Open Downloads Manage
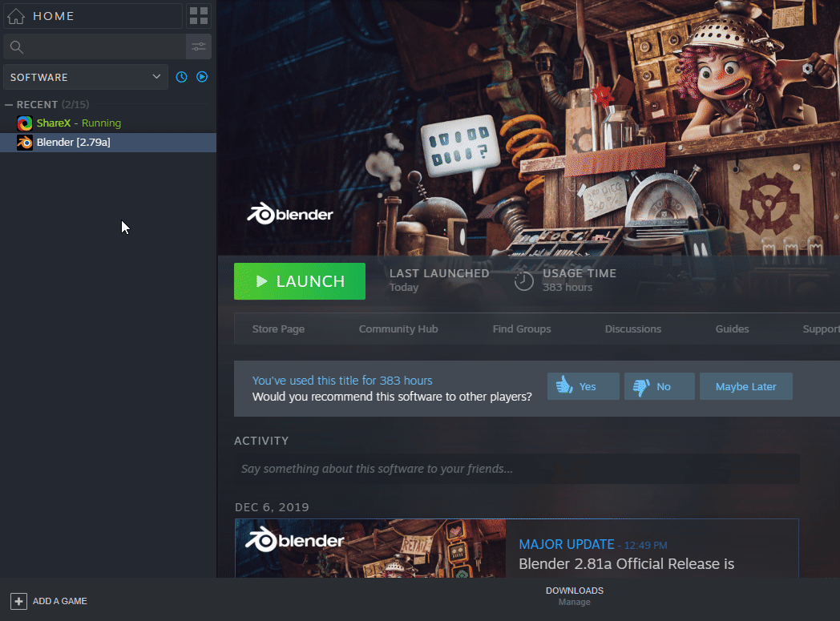Screen dimensions: 840x621 pos(574,596)
